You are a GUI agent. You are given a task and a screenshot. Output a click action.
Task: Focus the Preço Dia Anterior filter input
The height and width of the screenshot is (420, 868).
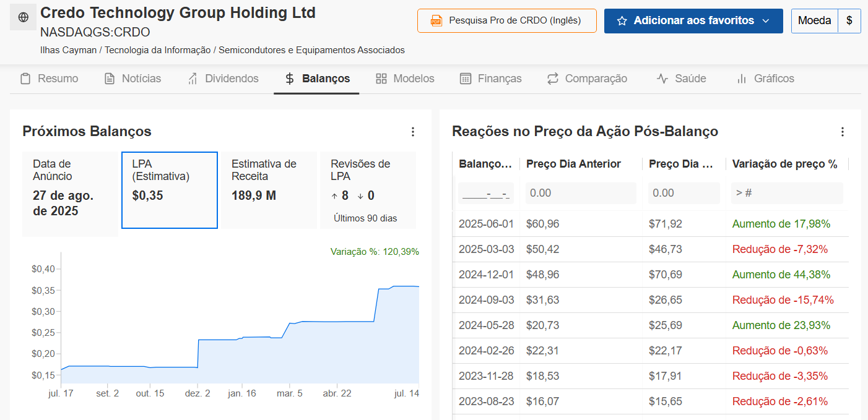coord(581,193)
